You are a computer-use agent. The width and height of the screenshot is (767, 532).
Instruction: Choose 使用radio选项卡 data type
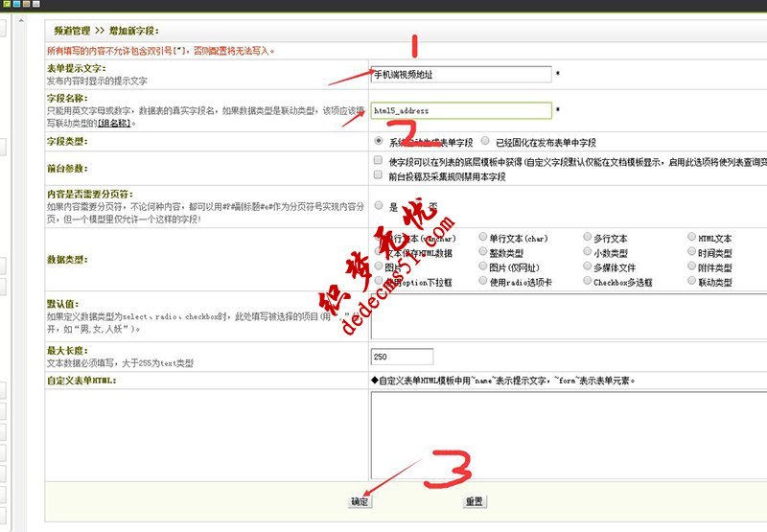click(x=483, y=281)
